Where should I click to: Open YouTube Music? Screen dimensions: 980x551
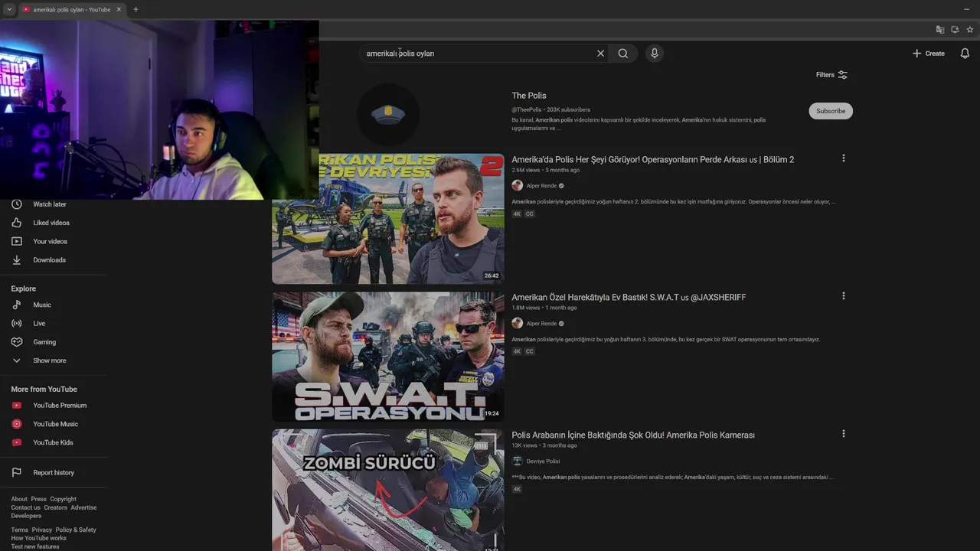pos(54,424)
